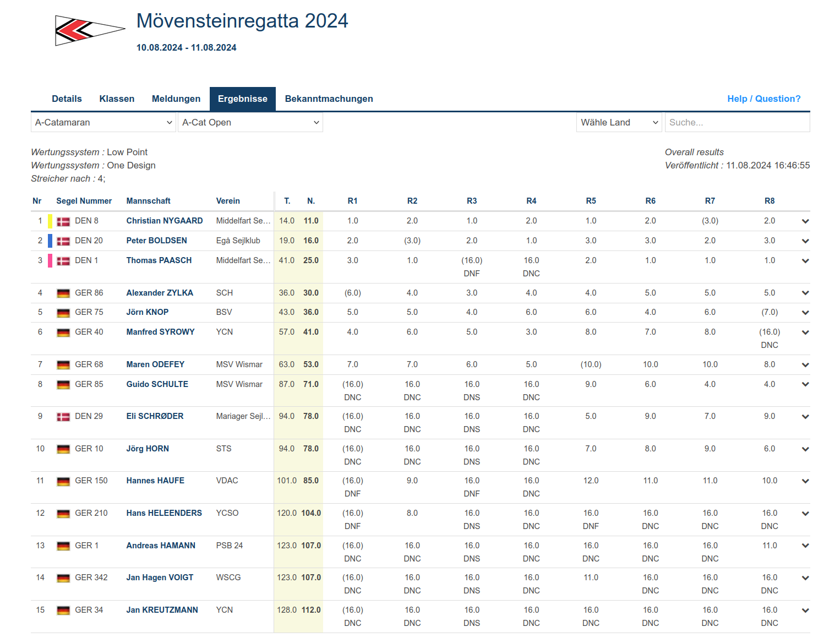
Task: Click the German flag beside GER 40
Action: click(x=63, y=333)
